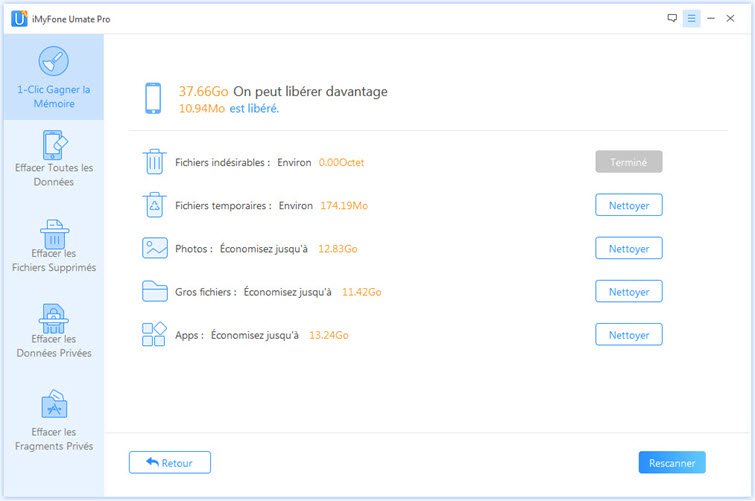This screenshot has width=755, height=501.
Task: Select Effacer les Fragments Privés label
Action: tap(54, 439)
